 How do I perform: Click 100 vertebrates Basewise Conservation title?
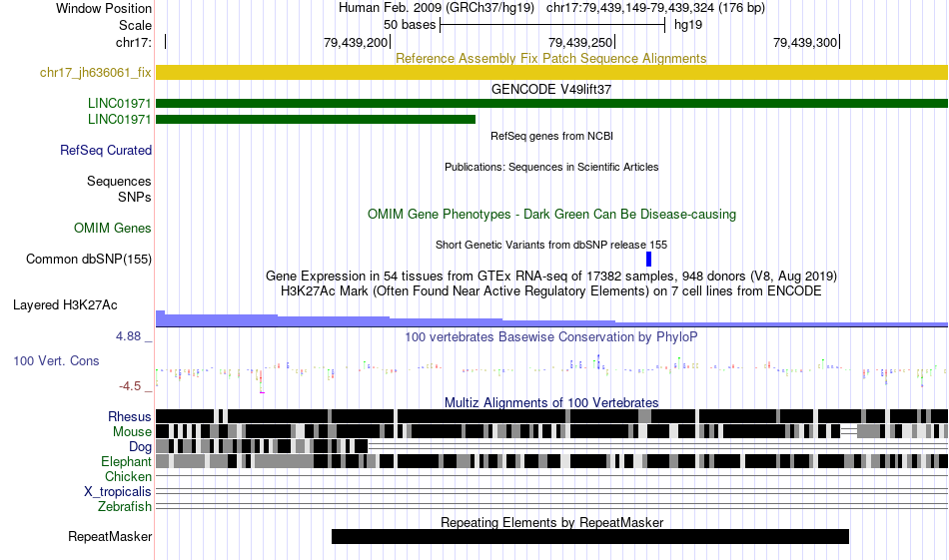click(551, 336)
